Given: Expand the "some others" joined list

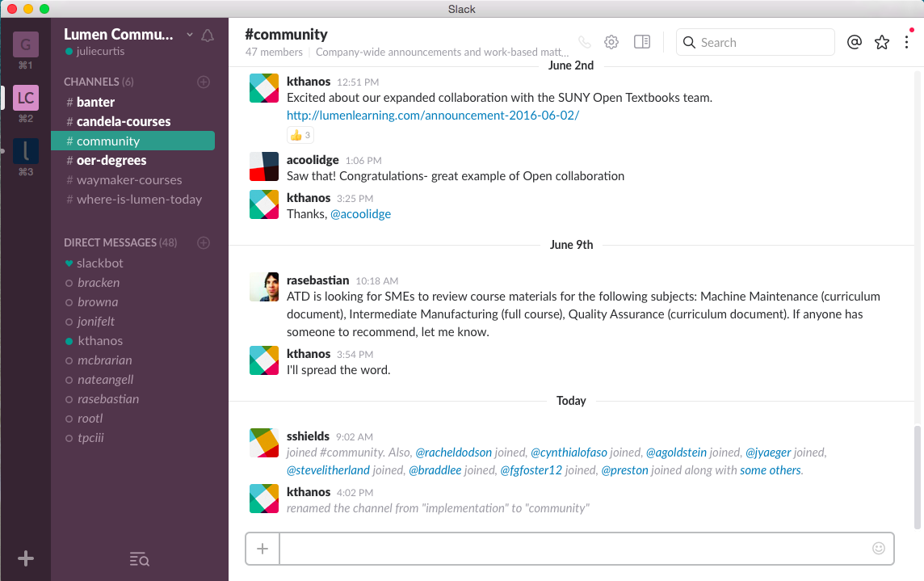Looking at the screenshot, I should point(771,470).
